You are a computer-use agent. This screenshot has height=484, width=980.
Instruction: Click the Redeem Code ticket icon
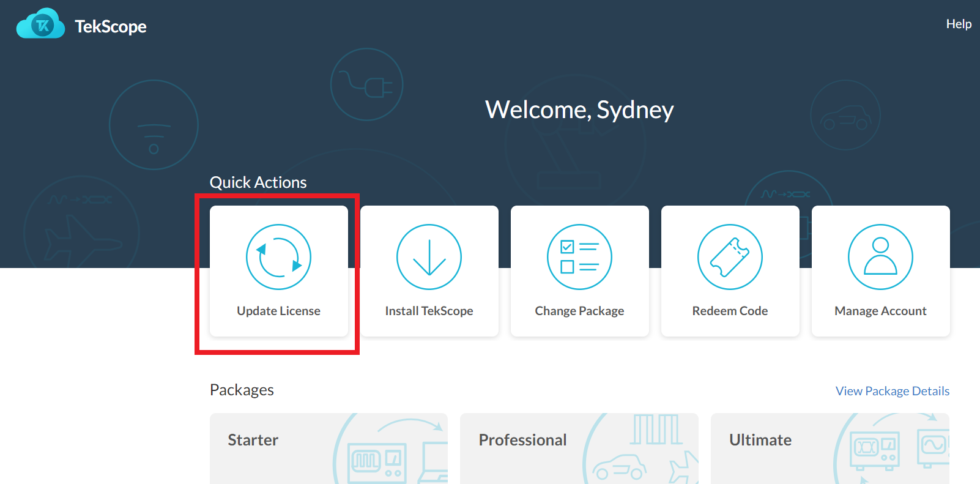730,257
